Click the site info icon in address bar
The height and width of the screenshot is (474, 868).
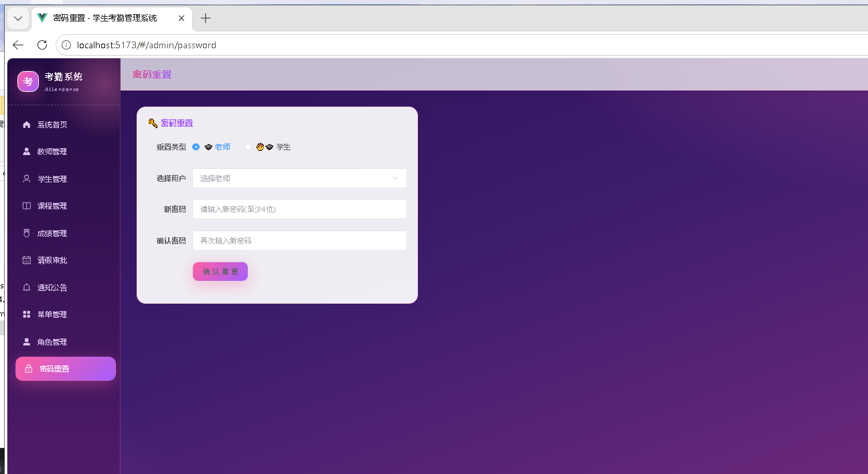[x=66, y=45]
